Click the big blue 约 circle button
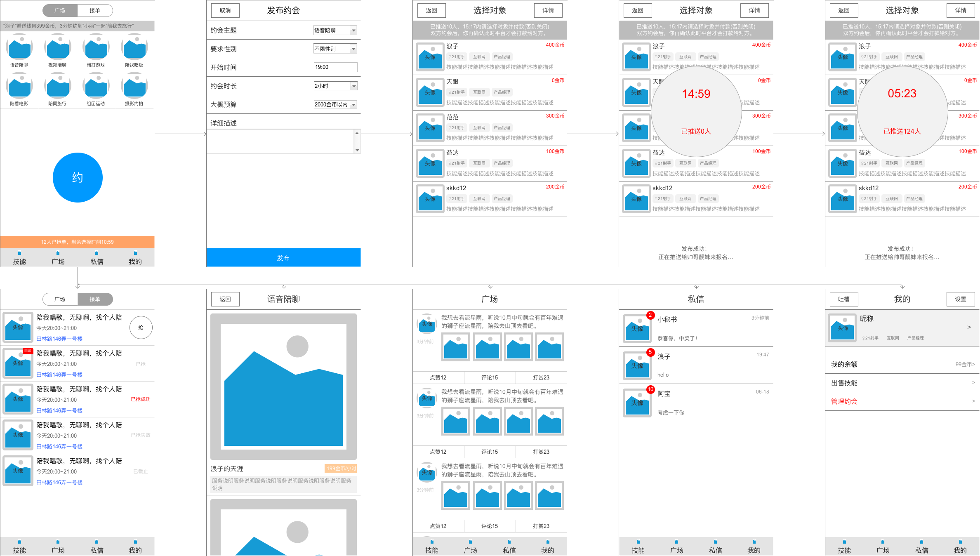980x556 pixels. [78, 177]
